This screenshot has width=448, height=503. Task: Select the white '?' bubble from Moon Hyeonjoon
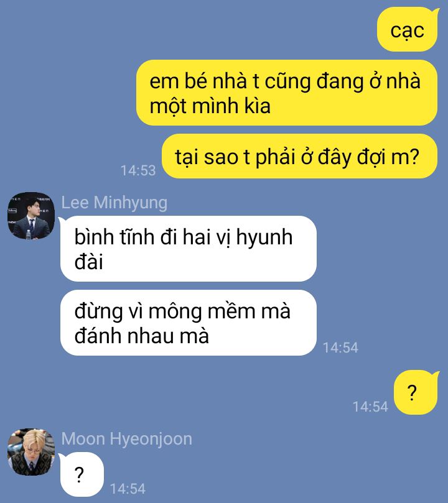pyautogui.click(x=81, y=474)
